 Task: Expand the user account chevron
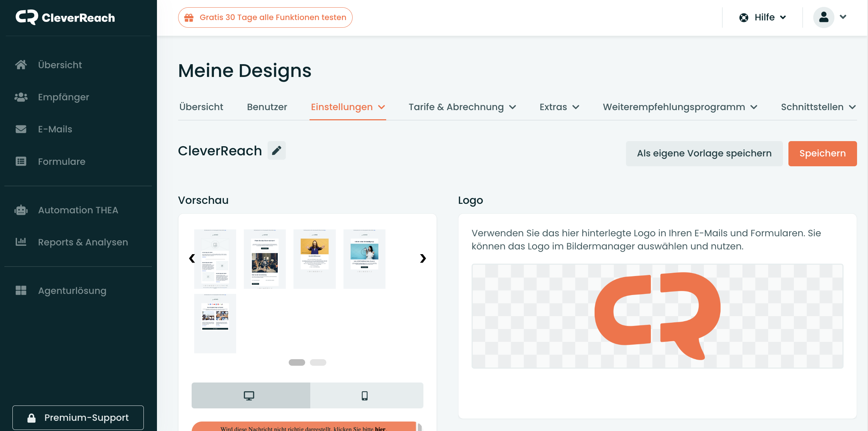pyautogui.click(x=843, y=17)
